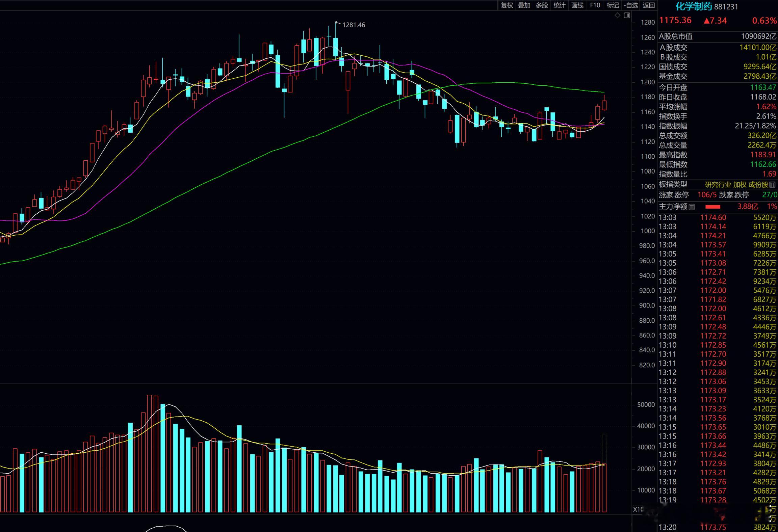
Task: Click the X10 volume scale label
Action: tap(638, 509)
